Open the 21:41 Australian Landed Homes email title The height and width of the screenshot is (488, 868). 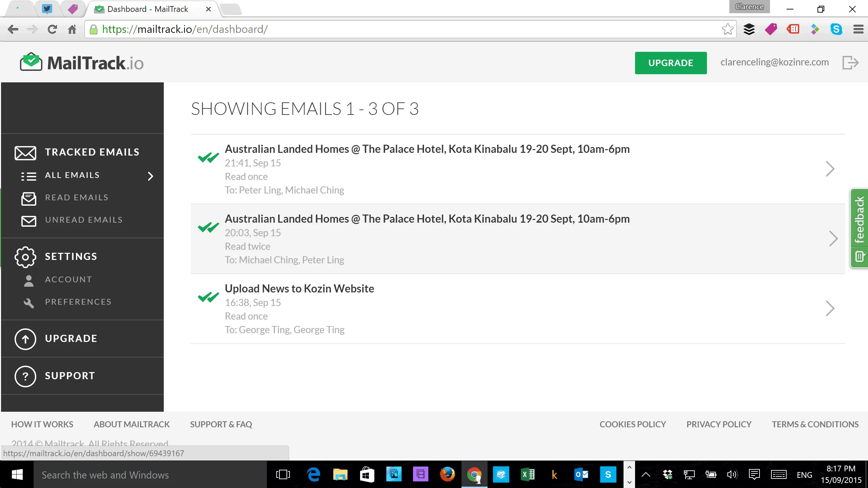(x=427, y=149)
